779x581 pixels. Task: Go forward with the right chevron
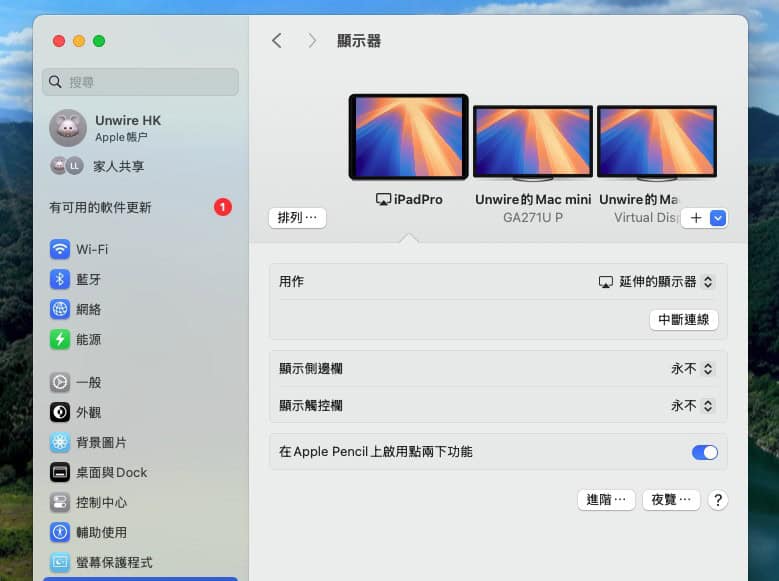(x=312, y=41)
